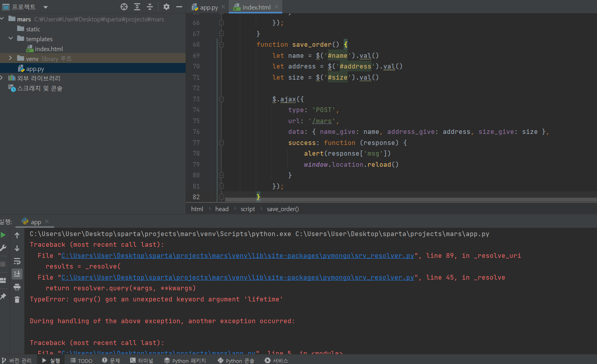Open the project view dropdown
The image size is (597, 364).
[x=46, y=7]
